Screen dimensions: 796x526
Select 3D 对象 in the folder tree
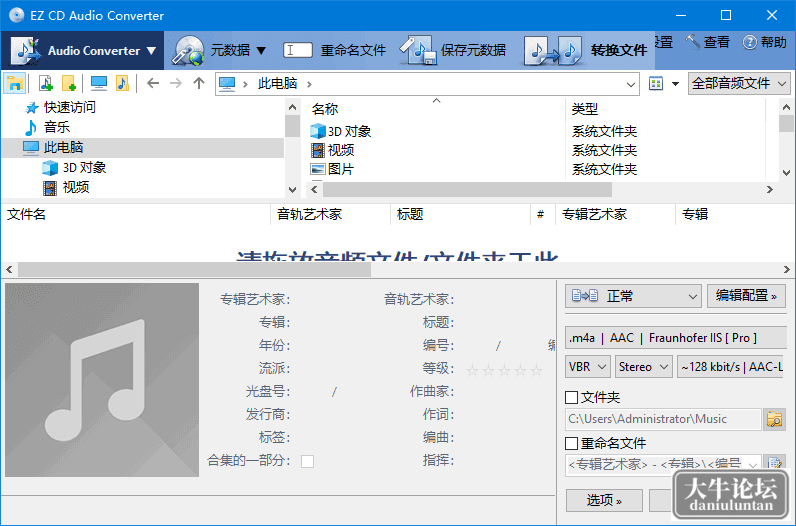click(x=84, y=168)
